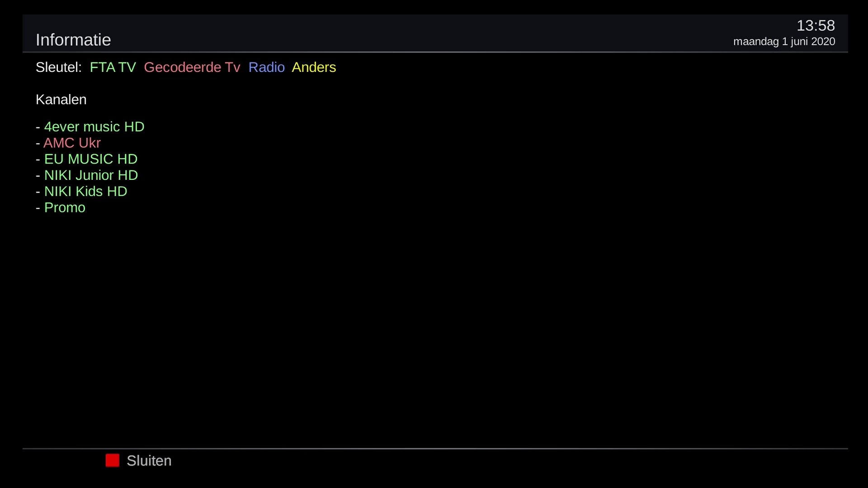Click the 13:58 clock display
Screen dimensions: 868x488
[x=816, y=26]
